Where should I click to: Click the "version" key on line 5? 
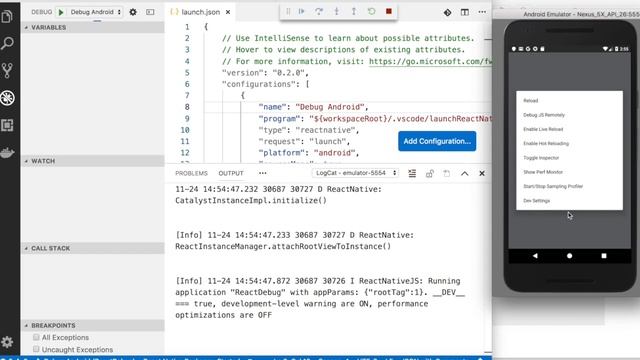242,73
